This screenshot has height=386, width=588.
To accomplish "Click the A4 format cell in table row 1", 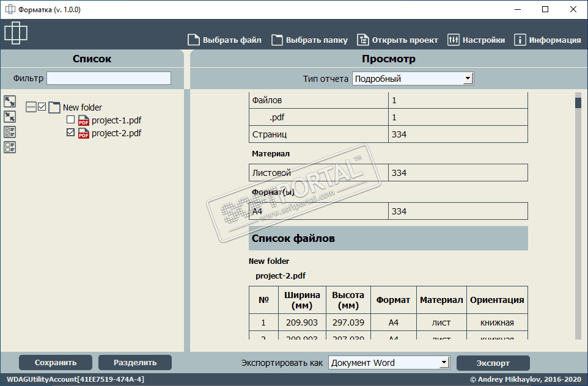I will coord(394,322).
